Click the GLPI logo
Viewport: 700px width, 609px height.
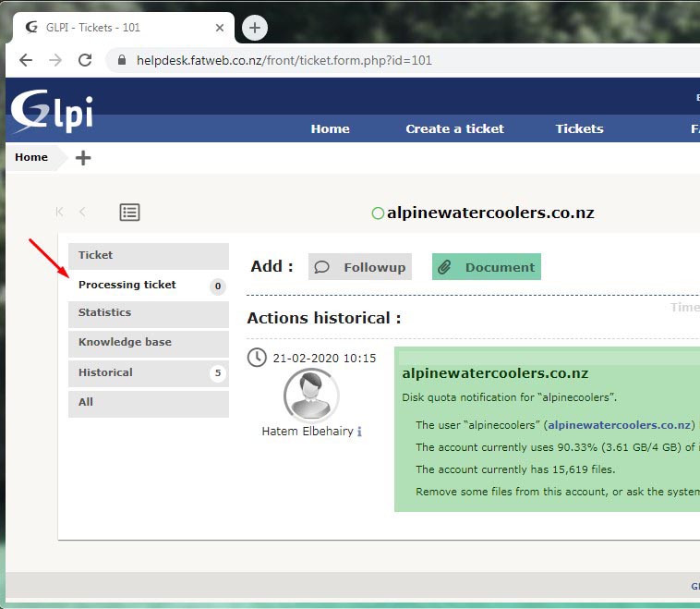coord(52,112)
